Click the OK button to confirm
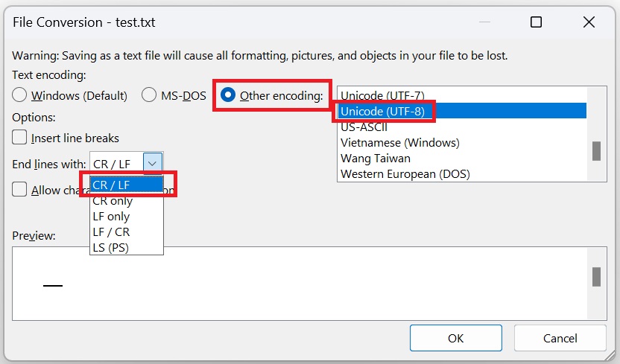The image size is (620, 364). [455, 338]
